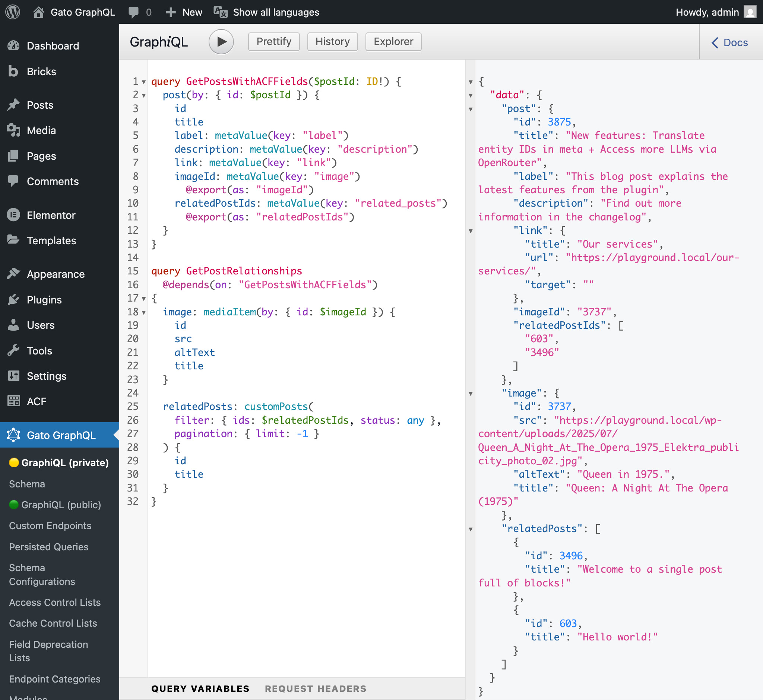
Task: Click the Media library icon
Action: [13, 130]
